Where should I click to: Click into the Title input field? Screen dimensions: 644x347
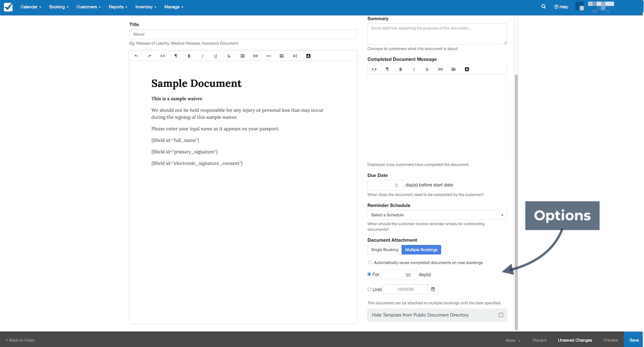[x=243, y=34]
